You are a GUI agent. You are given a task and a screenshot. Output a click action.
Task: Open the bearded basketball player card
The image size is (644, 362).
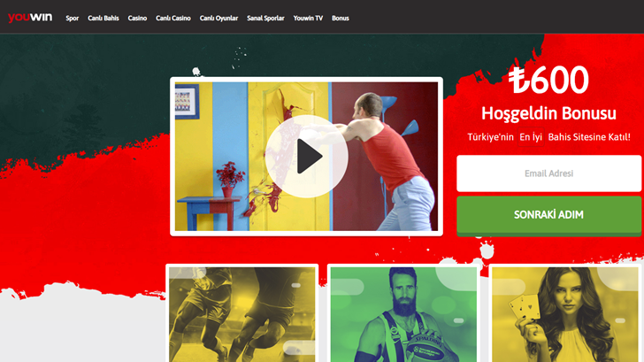[x=403, y=314]
